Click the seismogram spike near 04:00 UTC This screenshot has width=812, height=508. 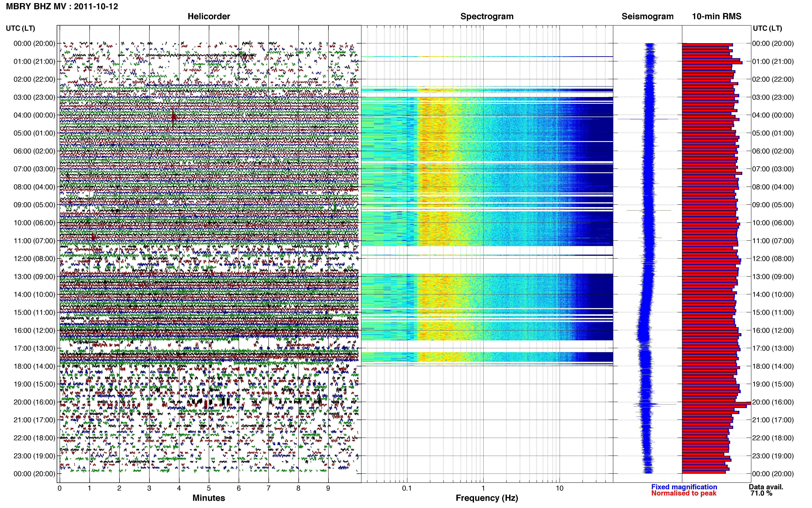[648, 119]
